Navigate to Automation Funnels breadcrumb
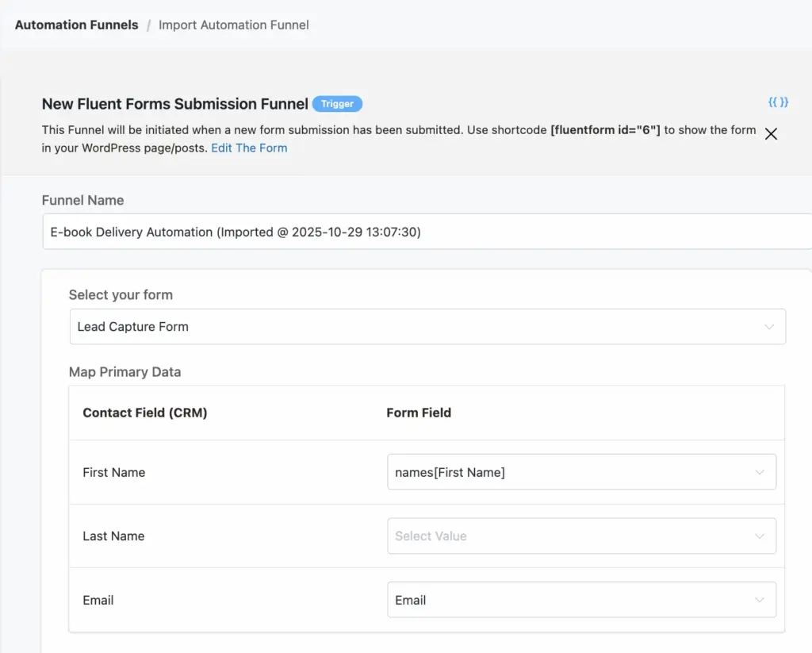The height and width of the screenshot is (653, 812). (x=75, y=25)
